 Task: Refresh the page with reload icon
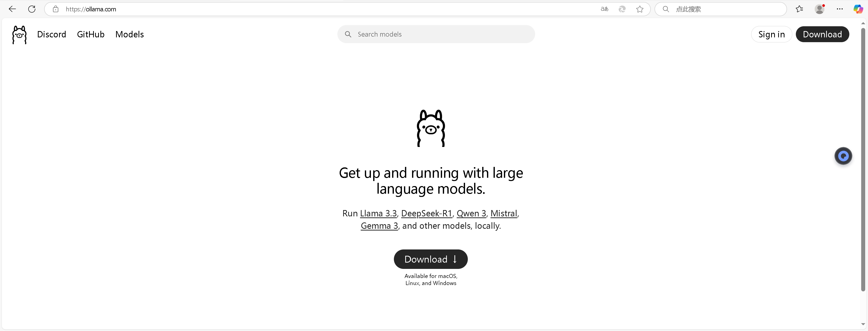(x=32, y=9)
